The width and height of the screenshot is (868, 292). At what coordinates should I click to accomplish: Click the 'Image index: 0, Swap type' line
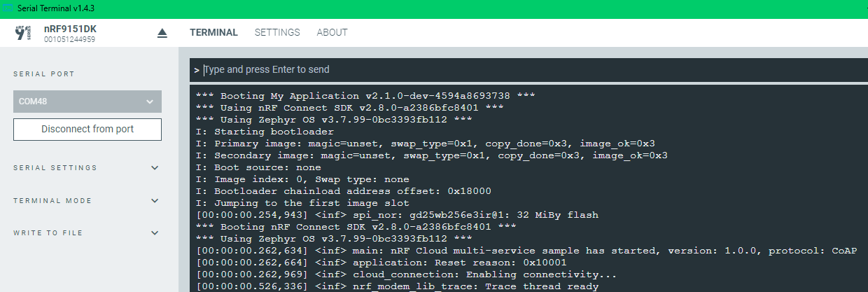click(x=303, y=179)
